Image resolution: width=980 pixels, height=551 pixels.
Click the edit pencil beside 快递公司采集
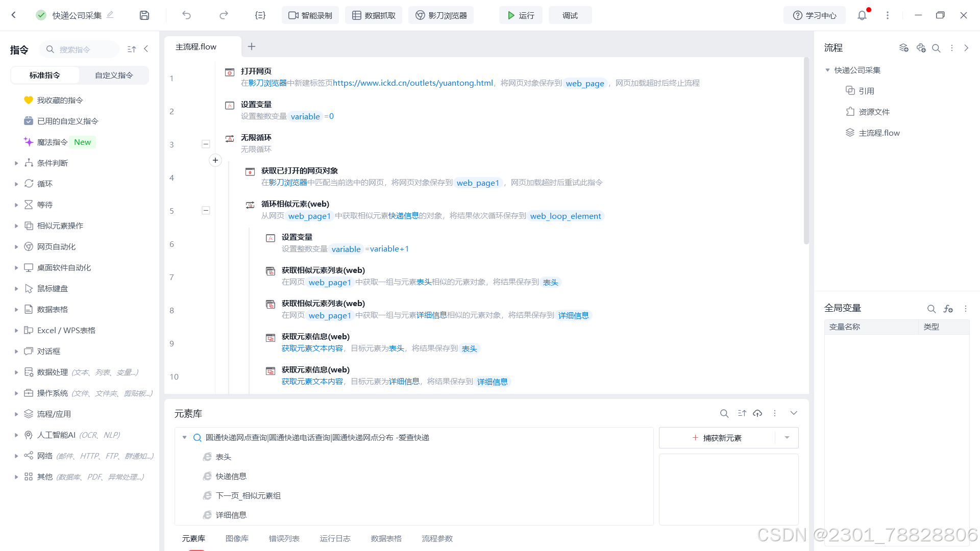110,15
